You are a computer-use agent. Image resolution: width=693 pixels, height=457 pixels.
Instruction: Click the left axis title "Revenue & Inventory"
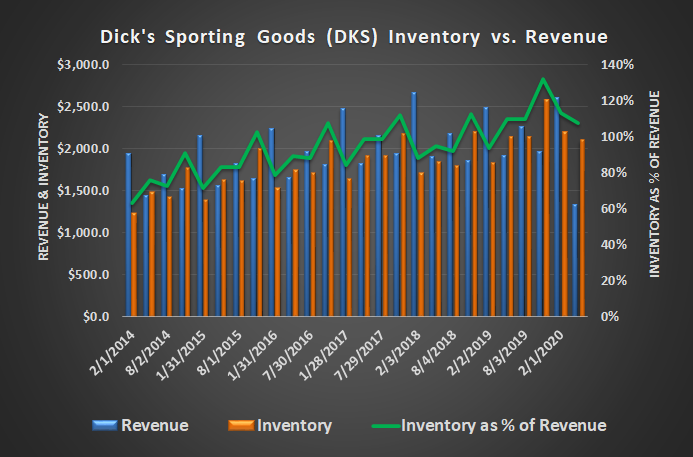click(44, 190)
